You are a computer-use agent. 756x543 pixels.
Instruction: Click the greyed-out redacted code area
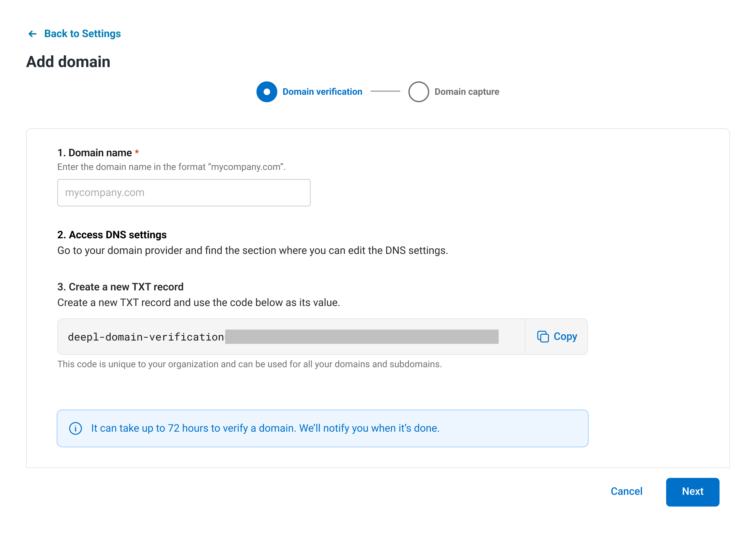click(362, 337)
